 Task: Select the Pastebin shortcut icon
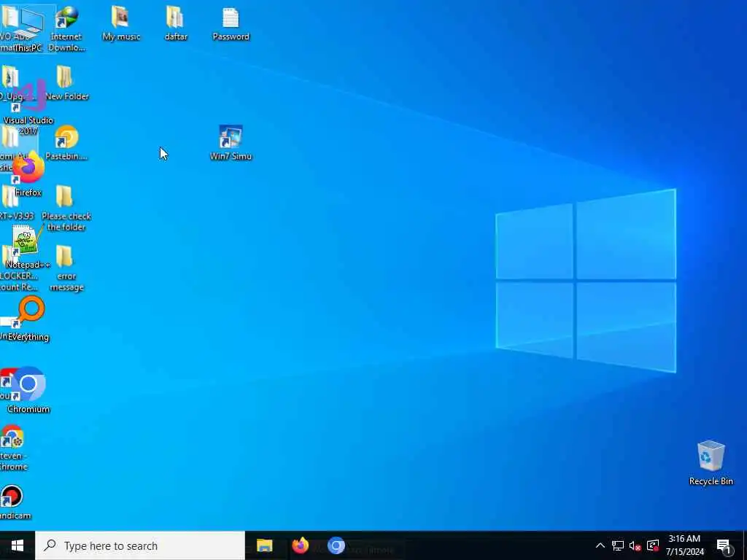click(x=66, y=143)
